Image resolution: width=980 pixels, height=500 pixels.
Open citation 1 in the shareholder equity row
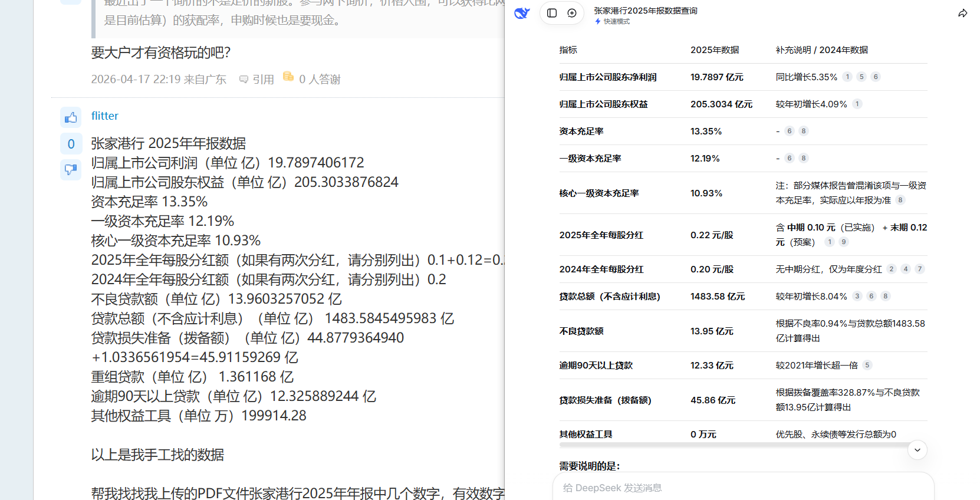point(857,104)
